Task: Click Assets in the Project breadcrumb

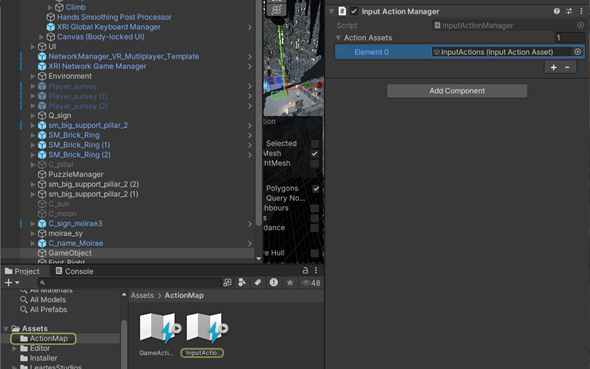Action: click(142, 295)
